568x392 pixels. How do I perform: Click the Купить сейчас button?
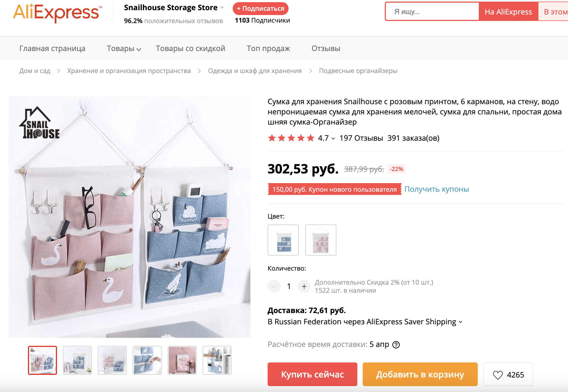coord(312,374)
